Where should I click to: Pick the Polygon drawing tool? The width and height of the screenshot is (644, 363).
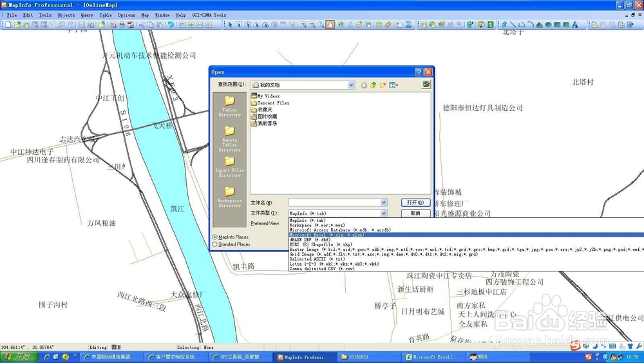(539, 25)
